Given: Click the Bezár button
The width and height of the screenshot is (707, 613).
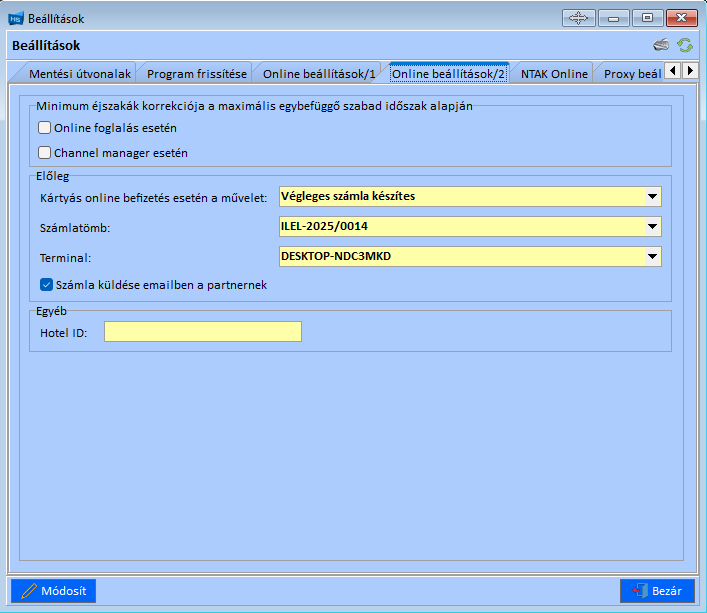Looking at the screenshot, I should click(x=657, y=591).
